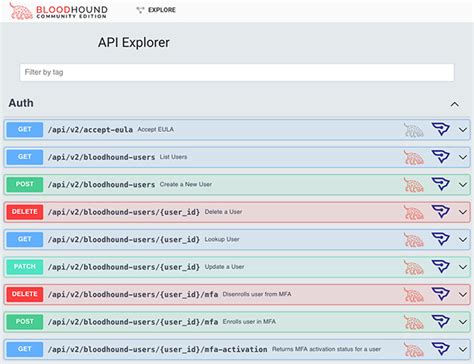Collapse the Auth section with the chevron
This screenshot has width=474, height=364.
455,104
